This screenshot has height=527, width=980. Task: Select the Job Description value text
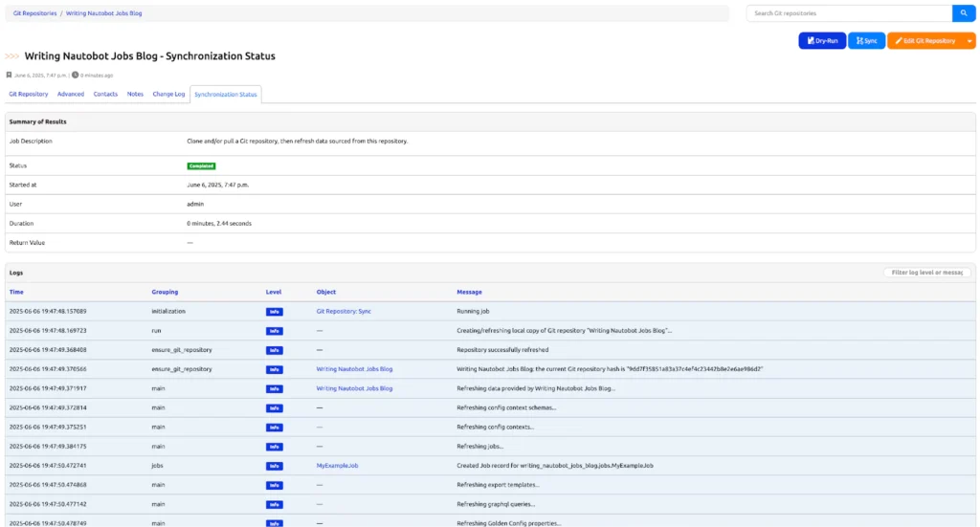click(298, 142)
